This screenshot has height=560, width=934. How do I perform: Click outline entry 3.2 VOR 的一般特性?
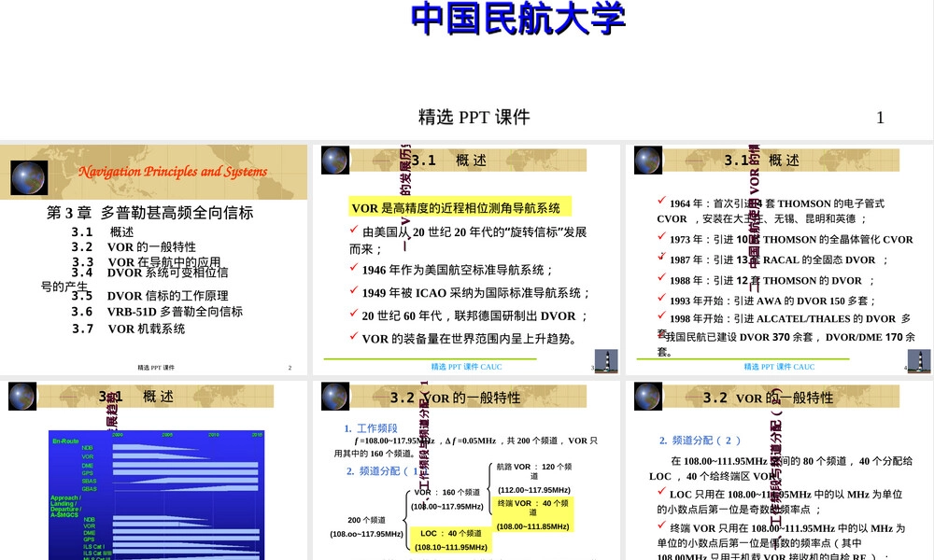134,246
